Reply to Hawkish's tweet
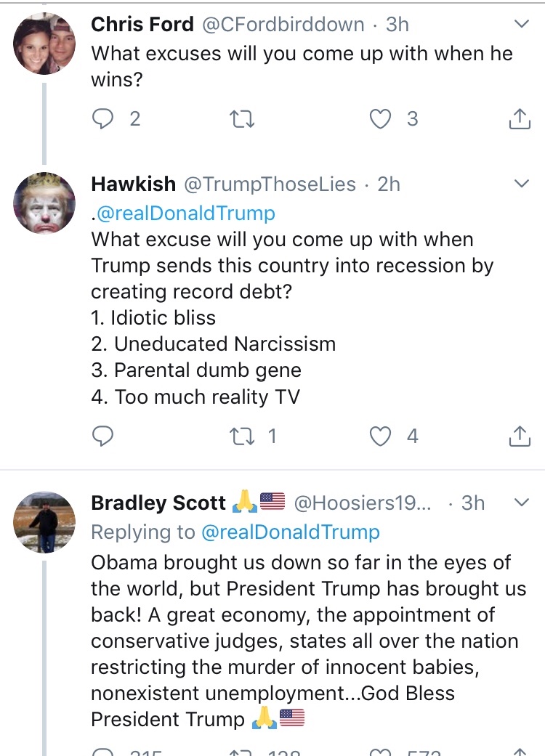This screenshot has width=545, height=756. pos(103,436)
